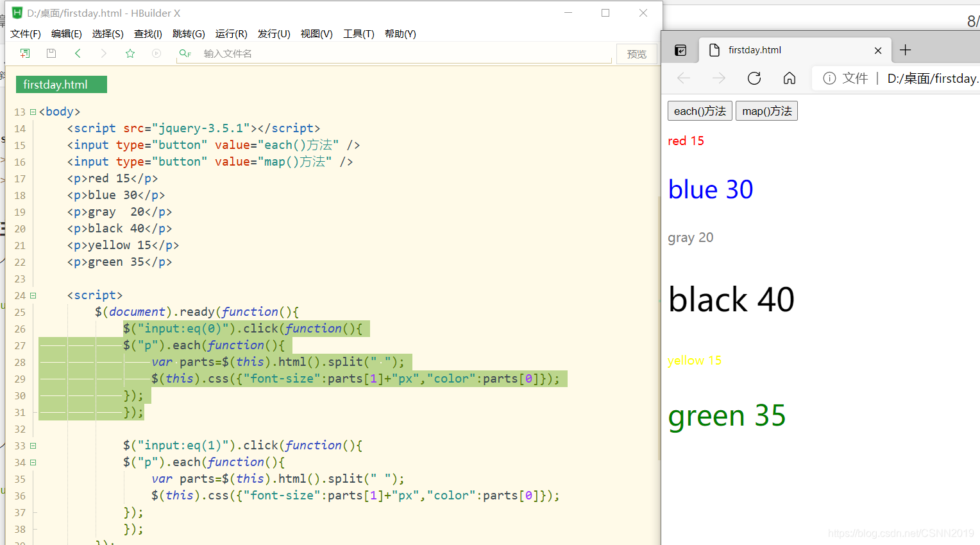Click the browser forward arrow
The width and height of the screenshot is (980, 545).
point(719,78)
